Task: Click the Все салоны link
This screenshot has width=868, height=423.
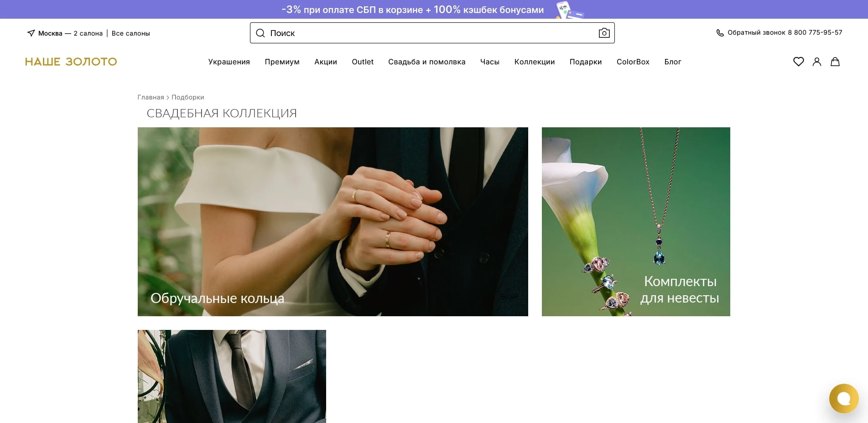Action: click(x=130, y=33)
